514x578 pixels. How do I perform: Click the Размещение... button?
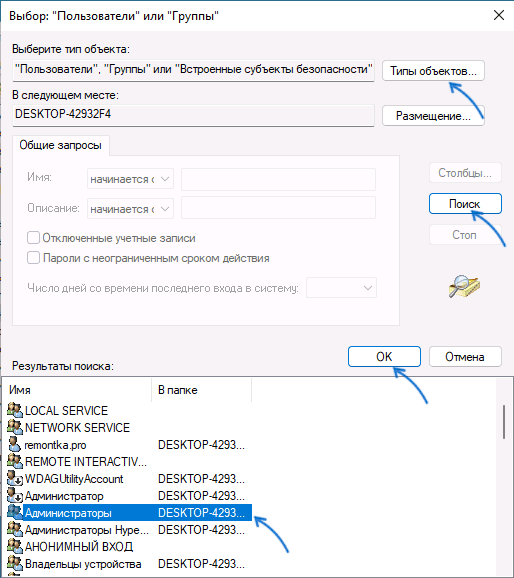click(x=433, y=116)
